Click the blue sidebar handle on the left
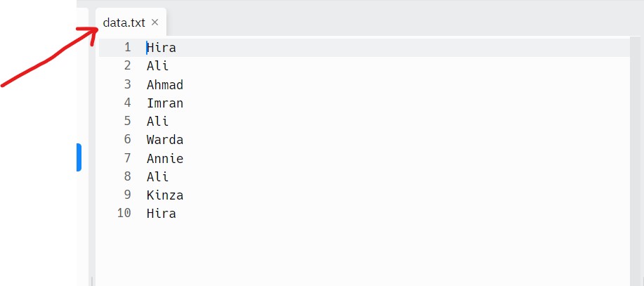 [79, 157]
